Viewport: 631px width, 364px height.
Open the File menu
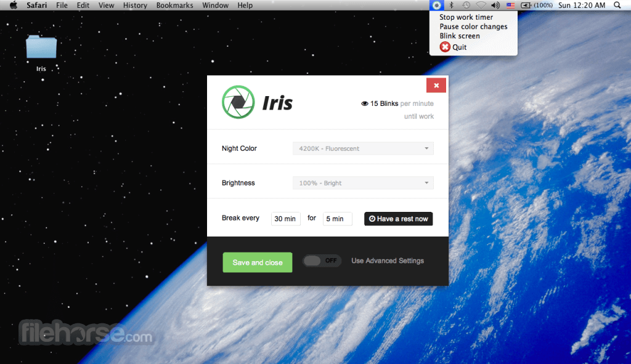tap(62, 5)
